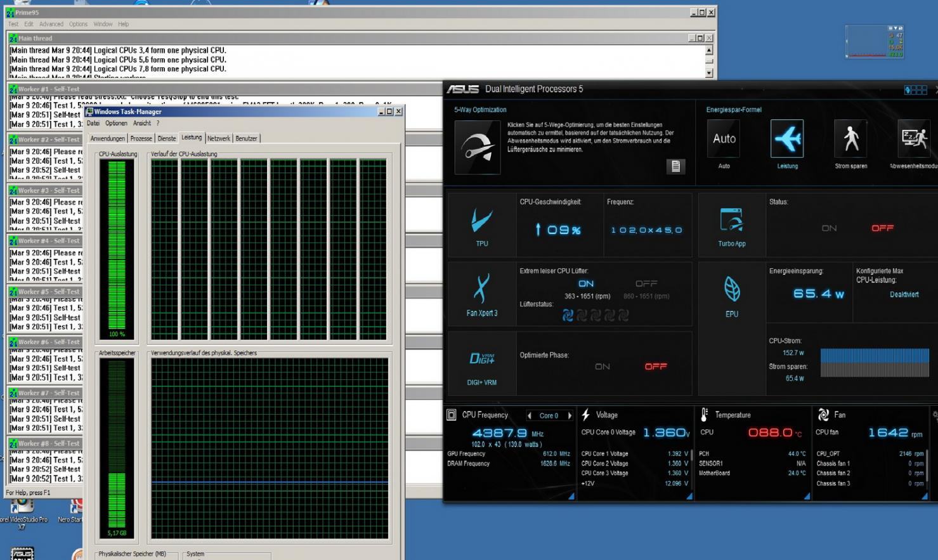Expand the CPU Frequency panel corner arrow
This screenshot has height=560, width=938.
571,496
